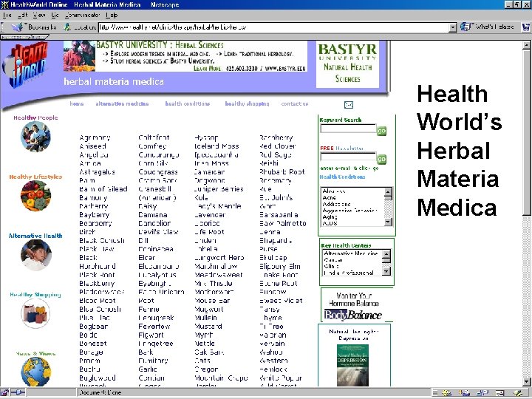The width and height of the screenshot is (532, 399).
Task: Click the Natural Healing for Depression book cover
Action: coord(353,366)
